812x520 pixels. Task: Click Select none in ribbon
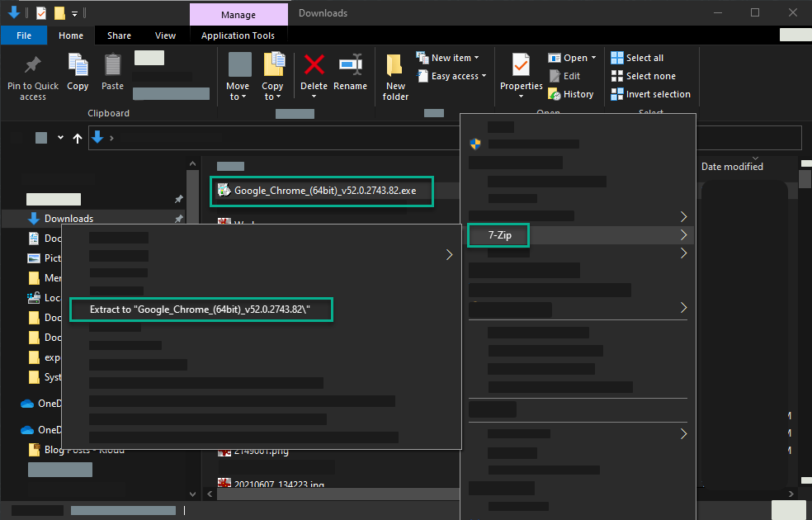644,76
